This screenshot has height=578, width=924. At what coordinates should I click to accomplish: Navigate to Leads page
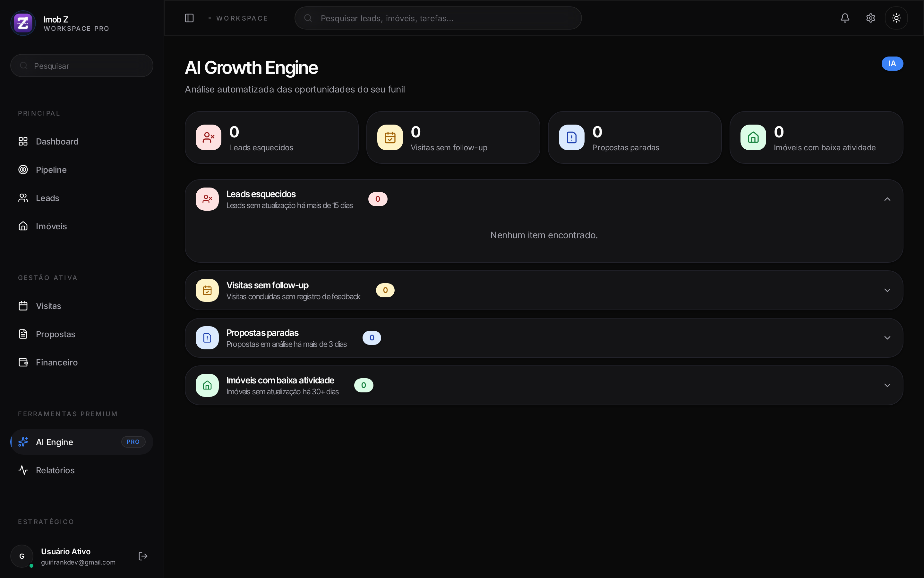click(x=82, y=198)
